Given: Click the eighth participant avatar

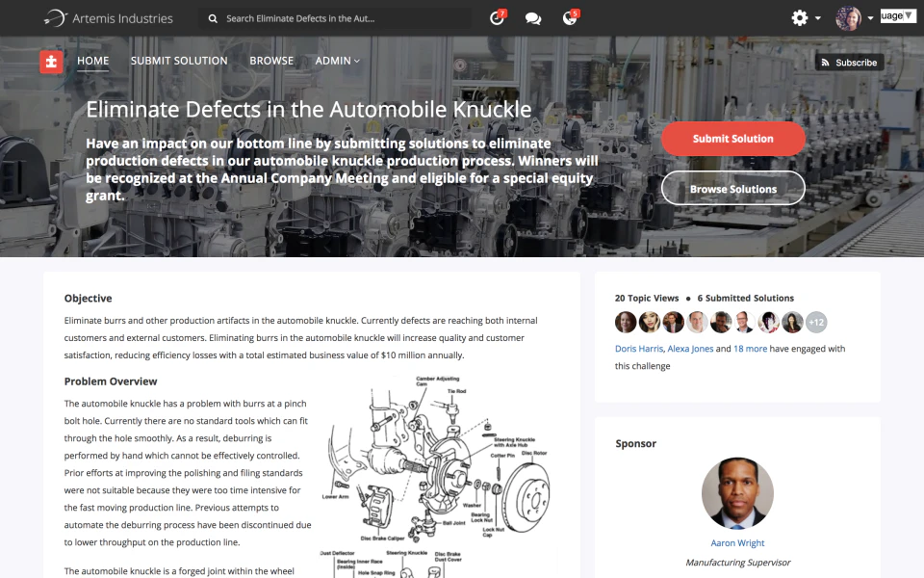Looking at the screenshot, I should coord(792,322).
